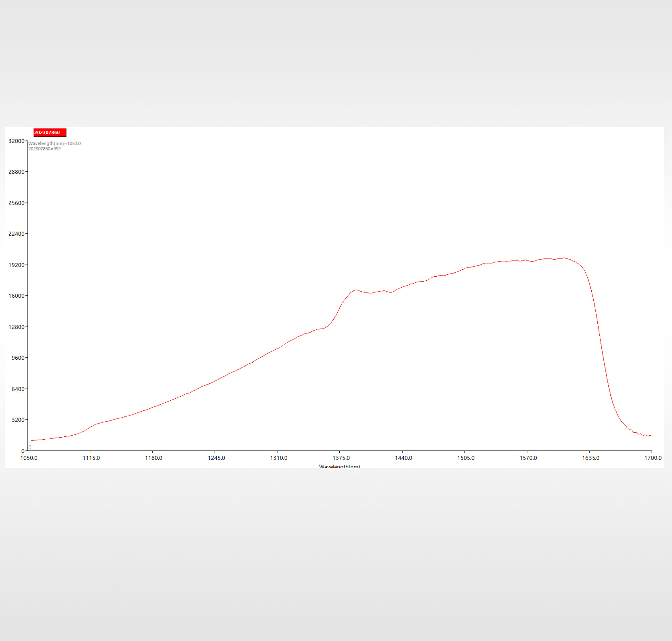Click the 1050.0 x-axis tick label
672x641 pixels.
click(x=29, y=458)
